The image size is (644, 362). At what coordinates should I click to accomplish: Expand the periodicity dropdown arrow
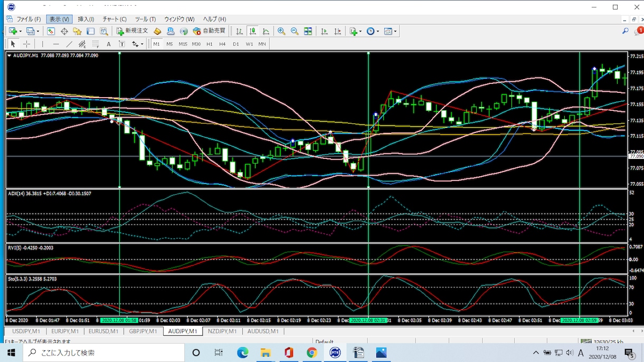point(378,32)
